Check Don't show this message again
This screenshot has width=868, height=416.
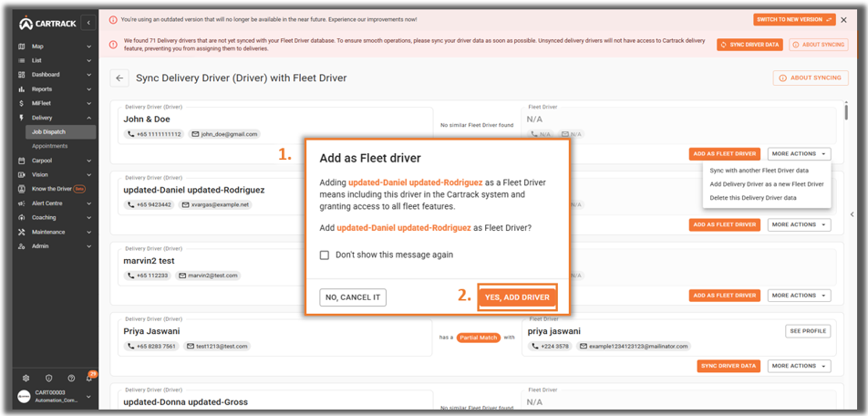(x=325, y=255)
